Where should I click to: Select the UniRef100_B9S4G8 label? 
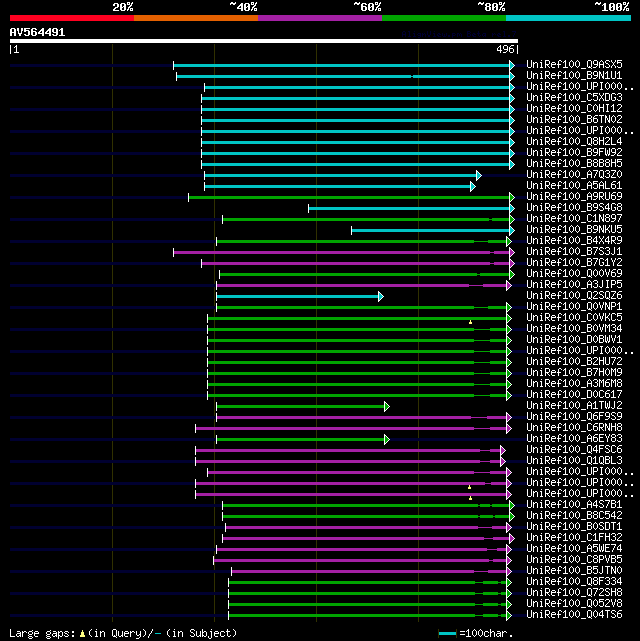click(574, 208)
